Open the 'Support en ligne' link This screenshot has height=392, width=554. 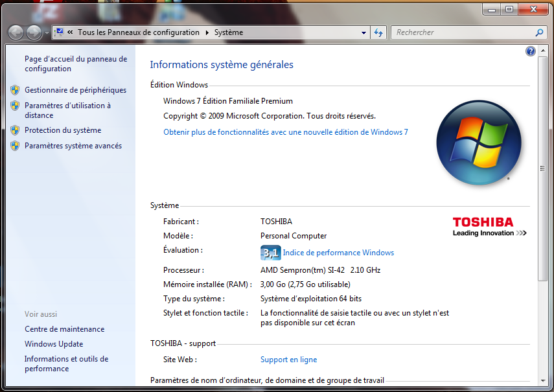tap(288, 360)
